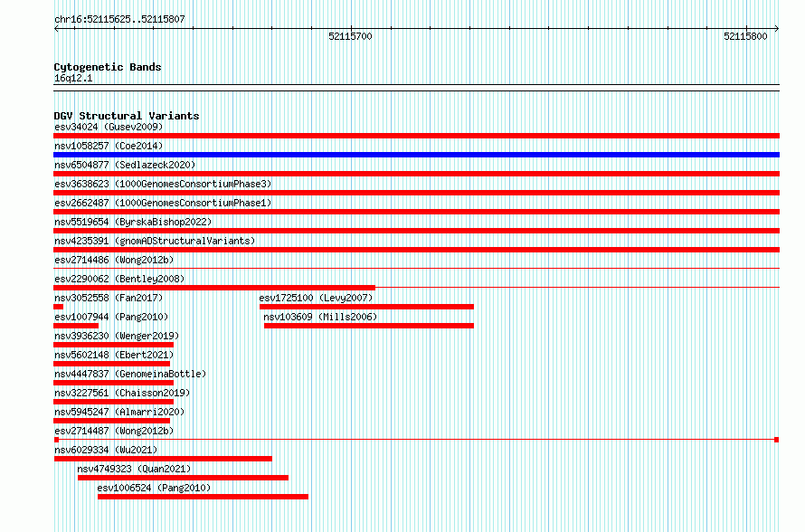Click the ruler's right arrow end
This screenshot has height=532, width=805.
pyautogui.click(x=776, y=29)
